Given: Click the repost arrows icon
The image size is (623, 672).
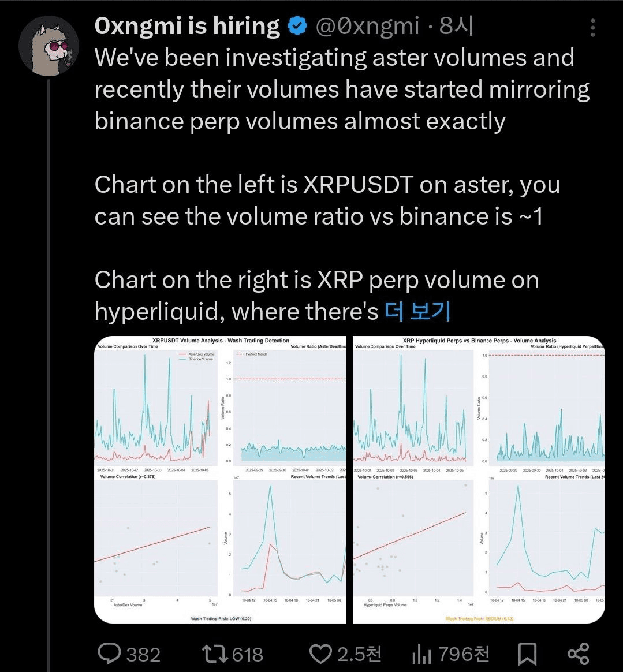Looking at the screenshot, I should pyautogui.click(x=215, y=654).
